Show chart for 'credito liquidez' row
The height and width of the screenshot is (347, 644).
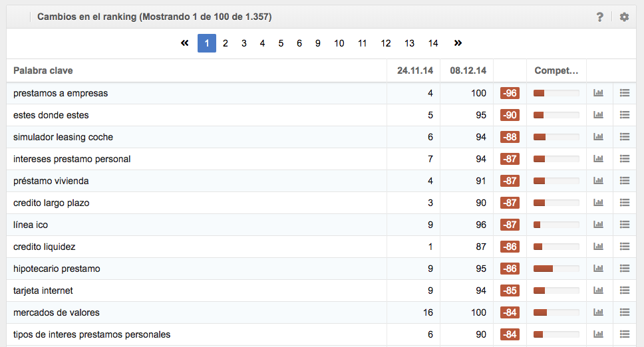pos(598,247)
